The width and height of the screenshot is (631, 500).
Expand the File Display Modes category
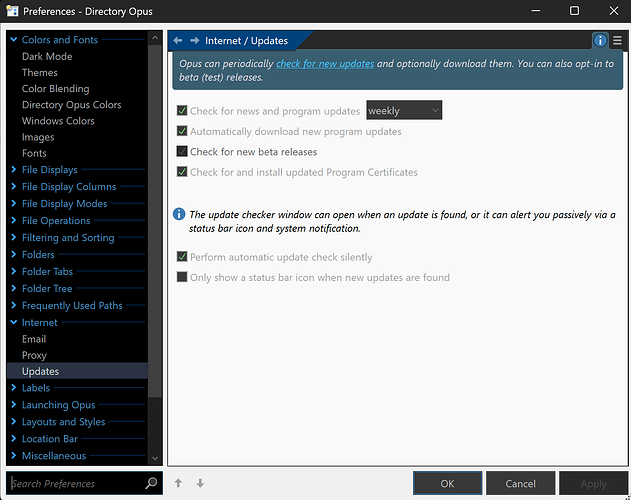(14, 203)
